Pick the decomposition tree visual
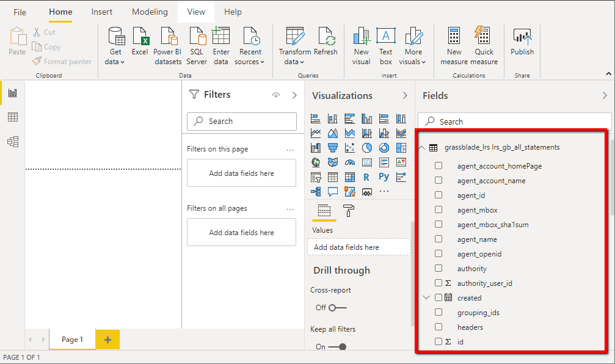The height and width of the screenshot is (364, 615). [315, 192]
